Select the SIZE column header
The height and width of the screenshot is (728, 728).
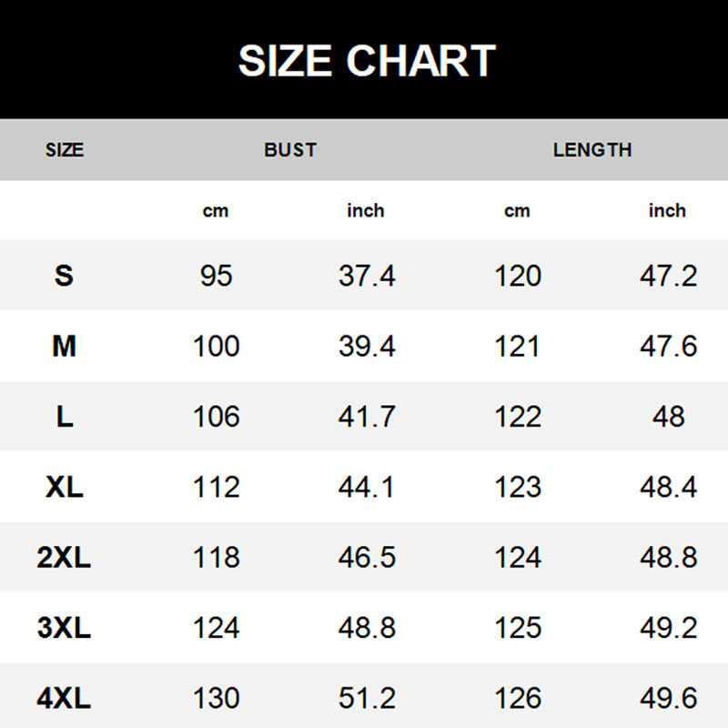tap(64, 150)
